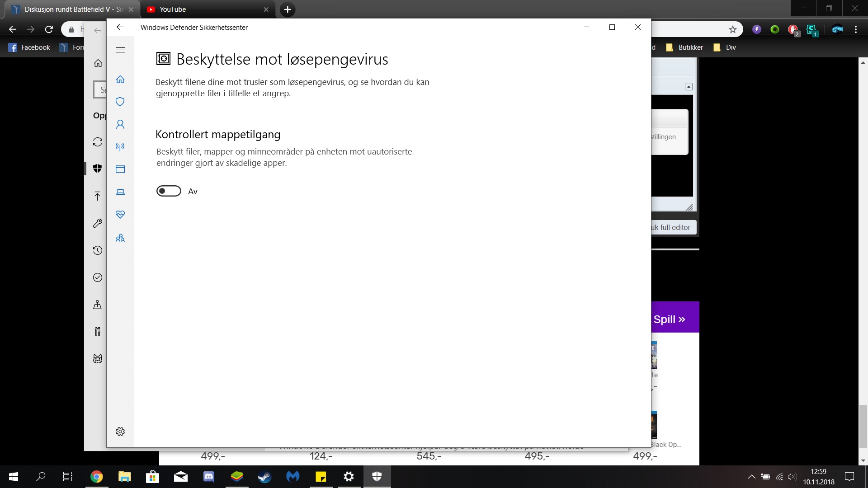Switch to Diskusjon rundt Battlefield V tab
The image size is (868, 488).
pos(72,9)
